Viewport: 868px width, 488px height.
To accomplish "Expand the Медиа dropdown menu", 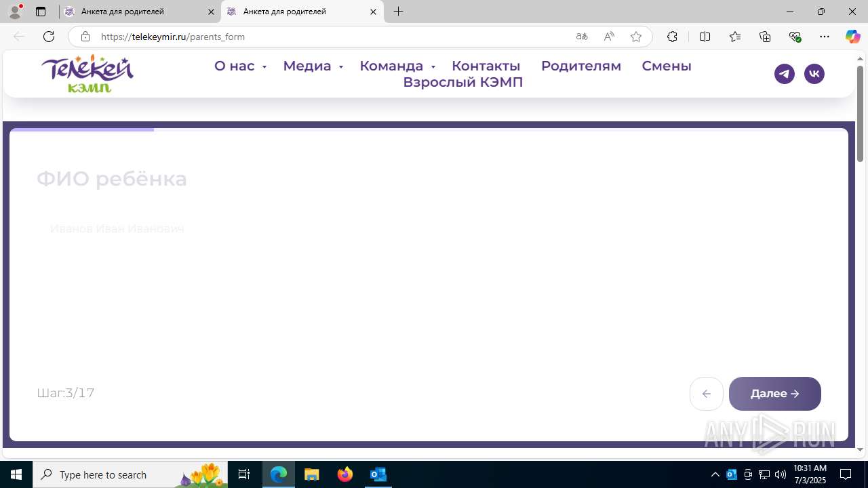I will point(313,66).
